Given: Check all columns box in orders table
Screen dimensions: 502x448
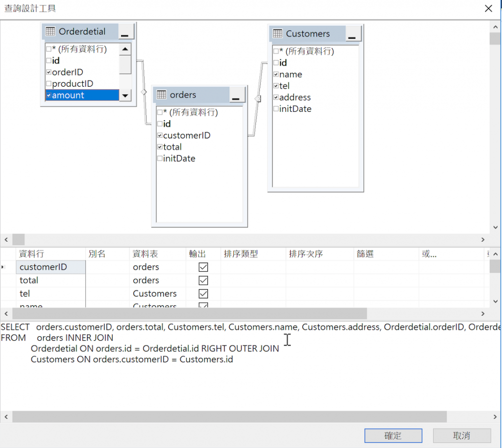Looking at the screenshot, I should (x=160, y=112).
